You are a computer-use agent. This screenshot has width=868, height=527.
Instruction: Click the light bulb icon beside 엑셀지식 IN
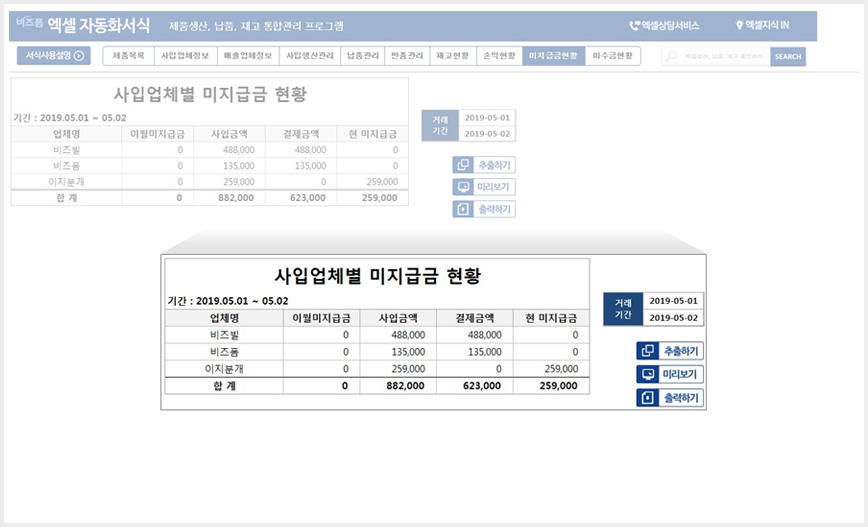point(738,25)
